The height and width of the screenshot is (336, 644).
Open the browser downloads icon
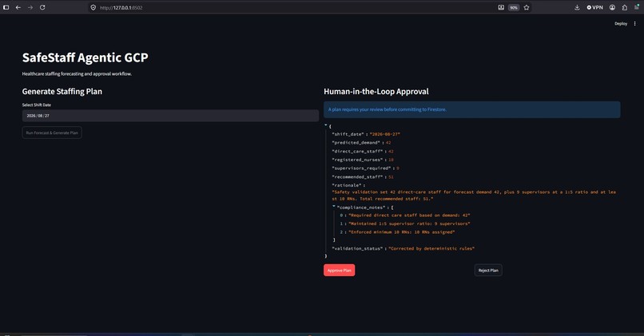click(x=577, y=7)
